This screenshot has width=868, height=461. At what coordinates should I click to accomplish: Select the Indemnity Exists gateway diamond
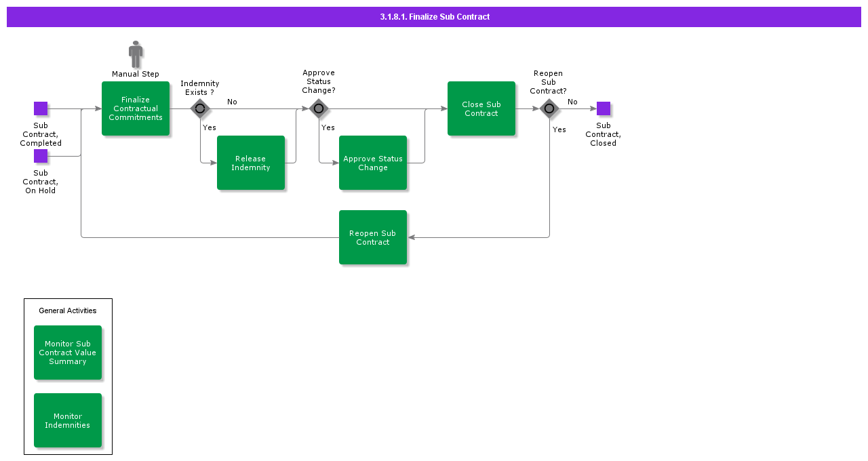coord(200,108)
